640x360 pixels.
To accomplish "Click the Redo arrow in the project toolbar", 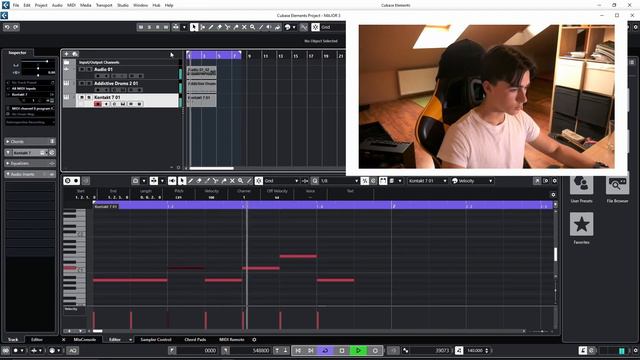I will pos(16,27).
